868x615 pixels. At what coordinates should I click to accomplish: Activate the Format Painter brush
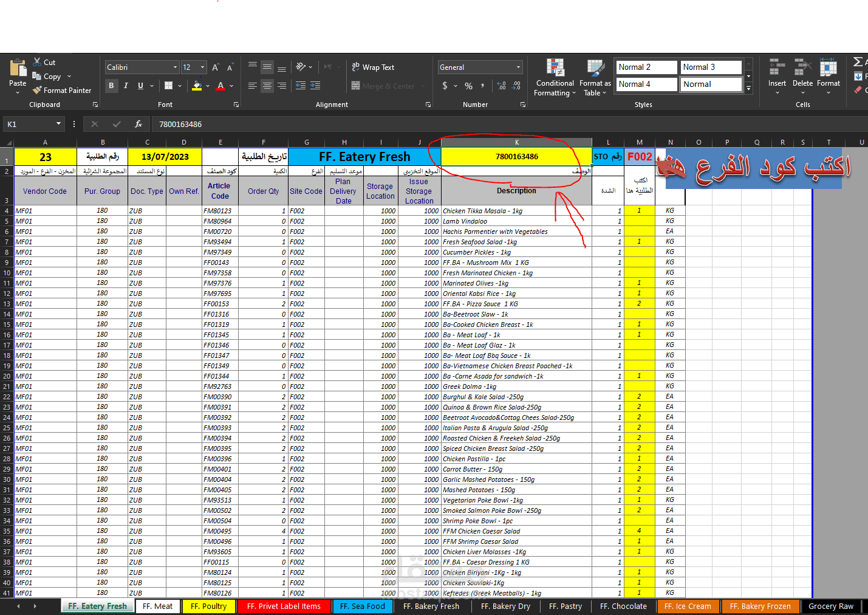tap(62, 91)
